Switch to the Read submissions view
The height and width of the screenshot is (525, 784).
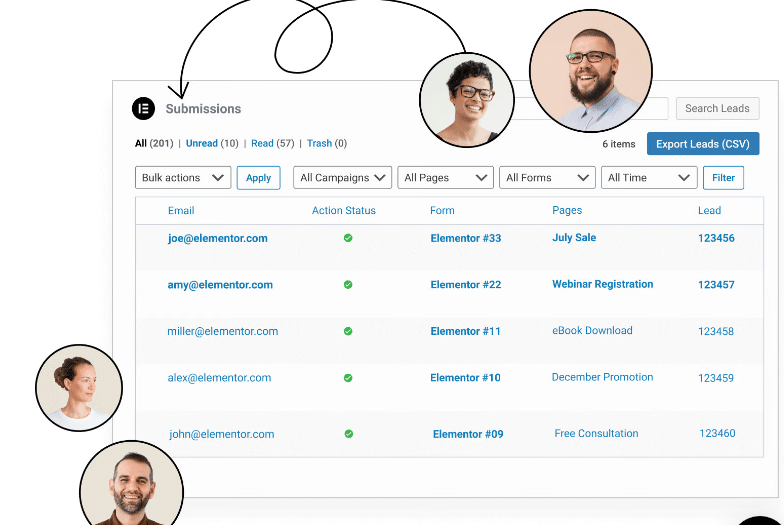click(262, 144)
